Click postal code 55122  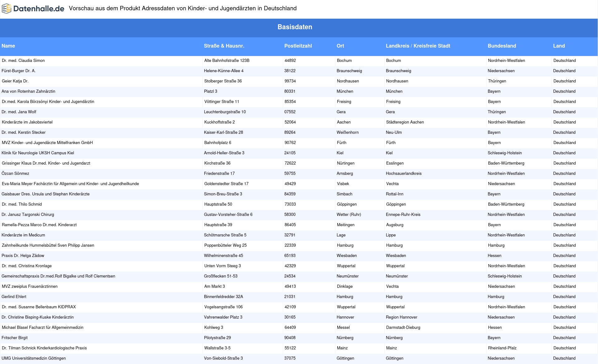290,348
